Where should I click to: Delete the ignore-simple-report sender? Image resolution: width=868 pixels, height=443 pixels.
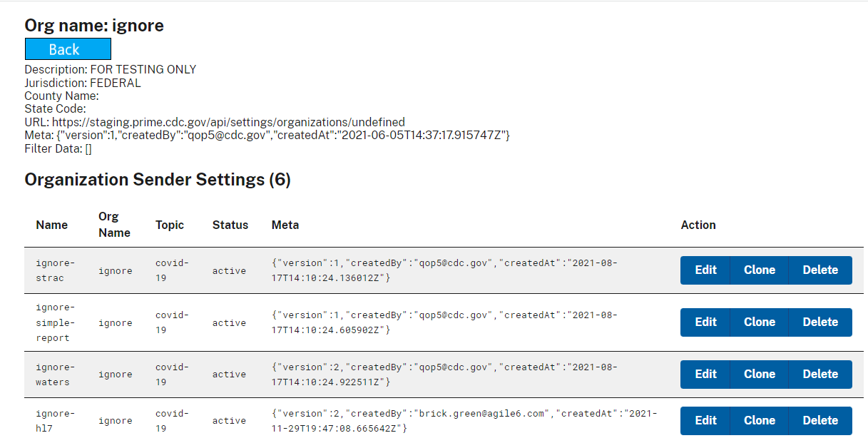click(x=820, y=322)
